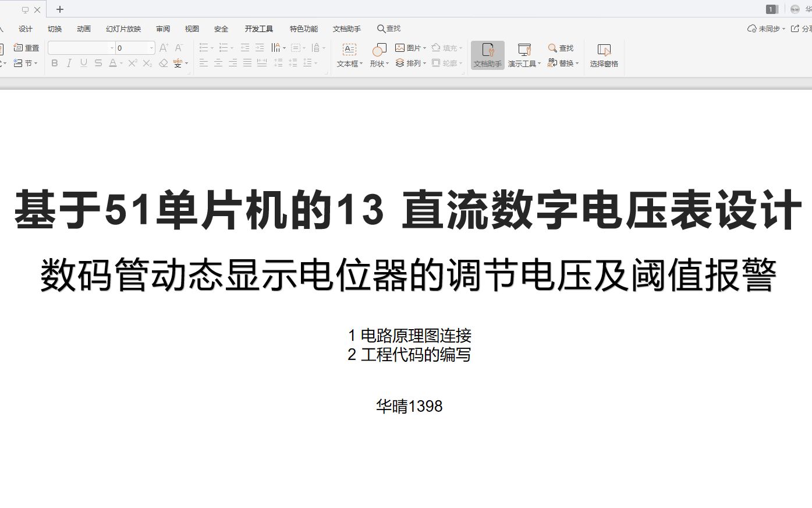812x508 pixels.
Task: Click the increase font size A+ icon
Action: [164, 48]
